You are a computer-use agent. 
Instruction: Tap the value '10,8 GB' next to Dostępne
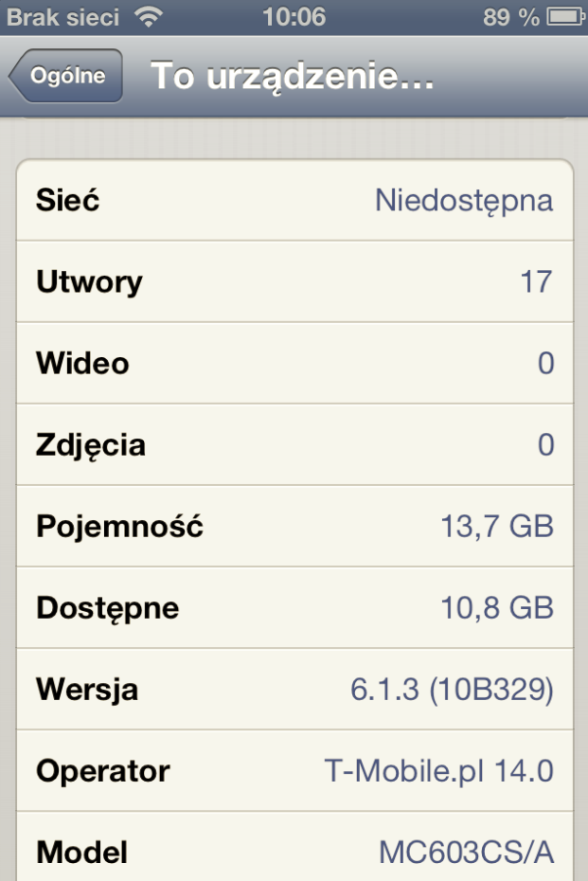(x=496, y=608)
